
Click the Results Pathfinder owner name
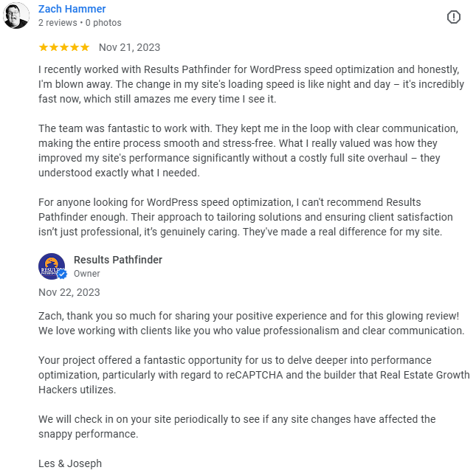tap(118, 260)
